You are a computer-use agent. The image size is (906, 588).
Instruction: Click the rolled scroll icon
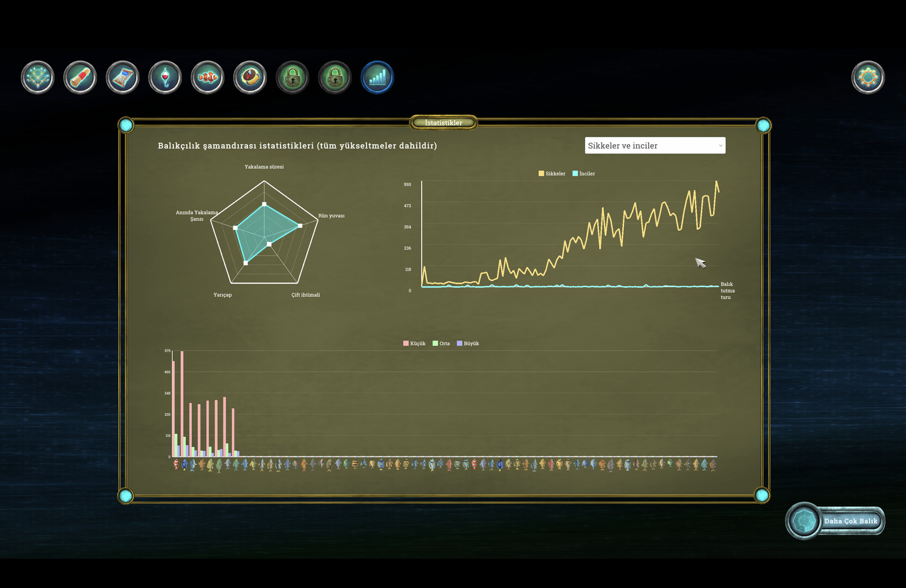[80, 77]
